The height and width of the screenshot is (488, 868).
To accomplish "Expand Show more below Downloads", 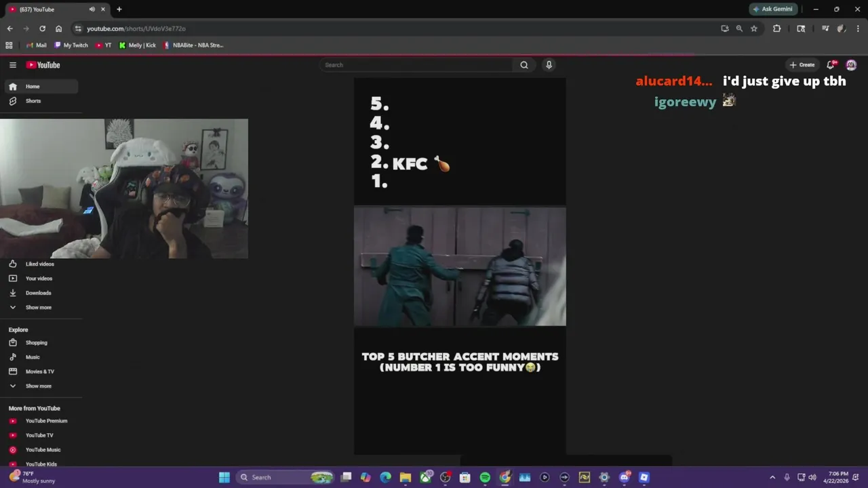I will (x=41, y=308).
